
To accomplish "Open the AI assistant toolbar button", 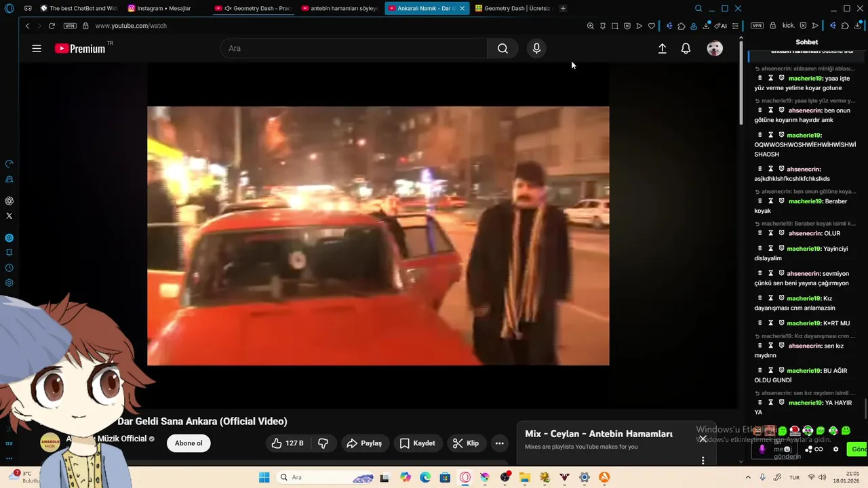I will point(720,26).
